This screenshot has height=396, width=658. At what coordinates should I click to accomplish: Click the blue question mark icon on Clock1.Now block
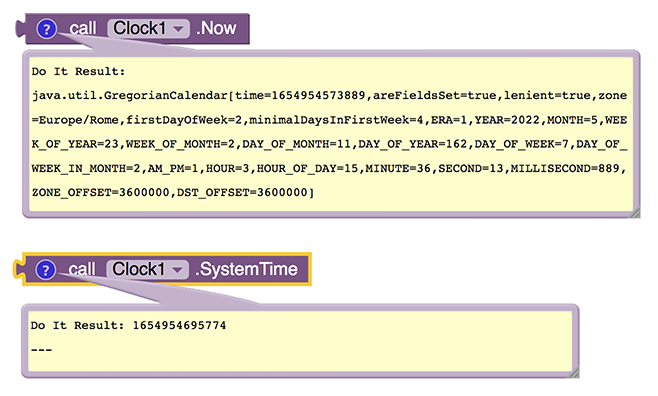click(47, 29)
